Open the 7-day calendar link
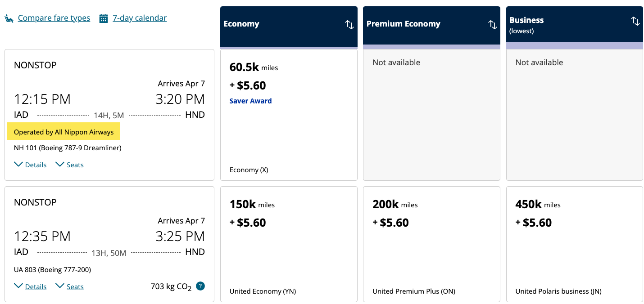 140,18
